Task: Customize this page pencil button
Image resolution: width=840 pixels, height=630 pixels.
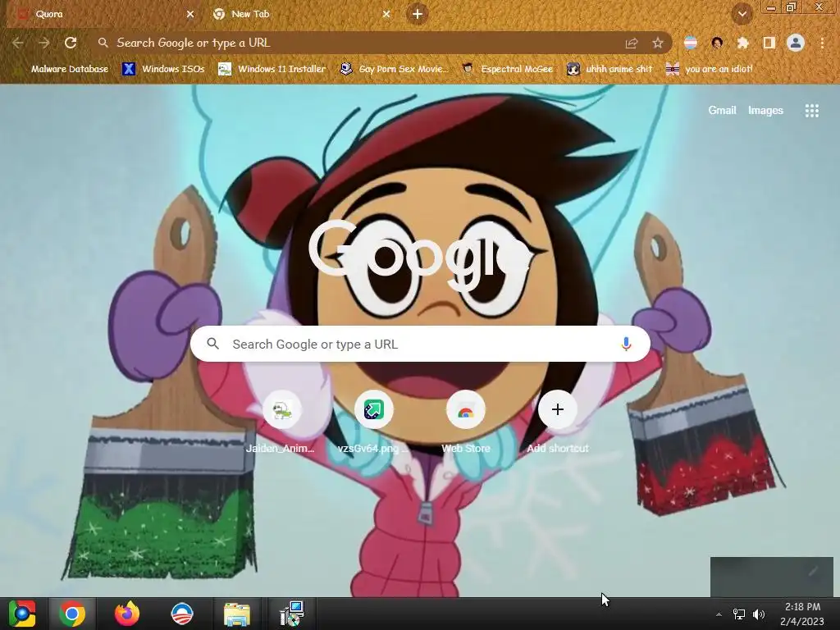Action: (813, 572)
